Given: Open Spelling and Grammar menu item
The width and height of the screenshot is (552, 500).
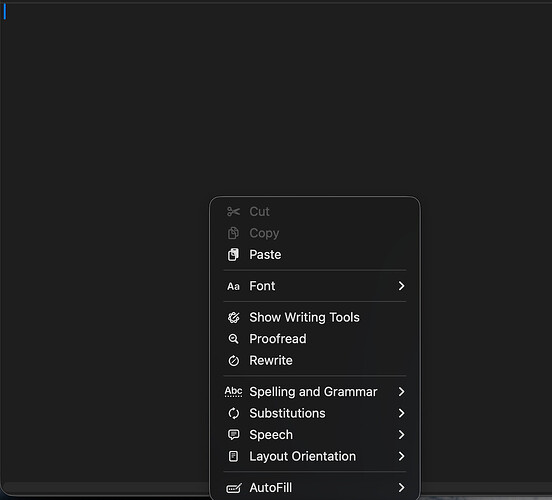Looking at the screenshot, I should point(315,392).
